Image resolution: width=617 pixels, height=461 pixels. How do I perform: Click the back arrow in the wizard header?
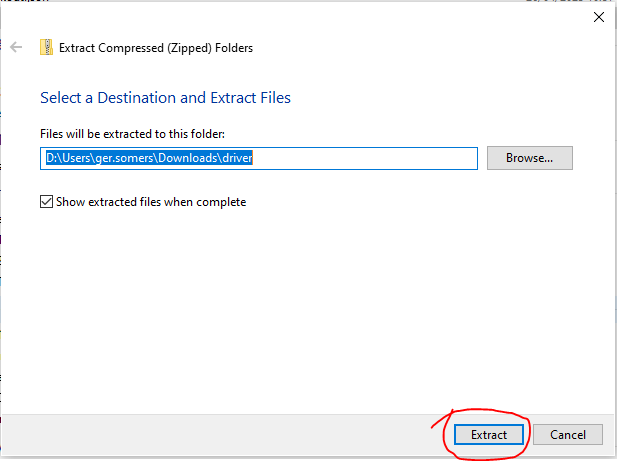16,47
